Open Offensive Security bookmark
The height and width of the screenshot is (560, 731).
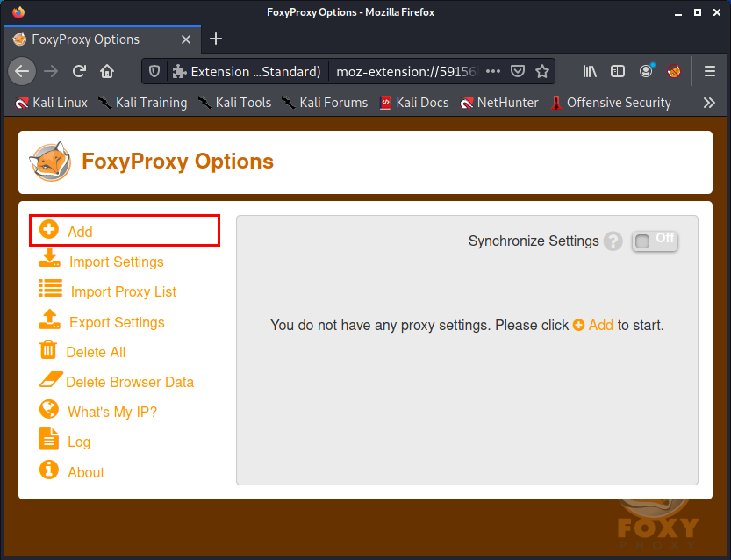click(611, 103)
